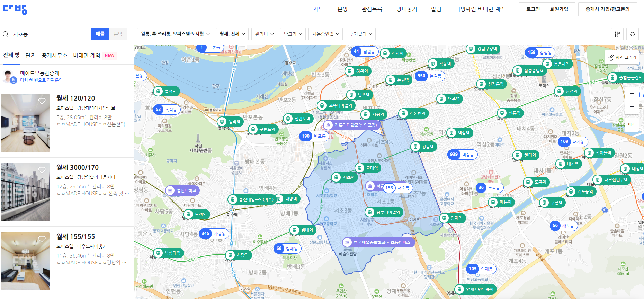This screenshot has width=644, height=299.
Task: Open the 알림 menu
Action: click(436, 9)
